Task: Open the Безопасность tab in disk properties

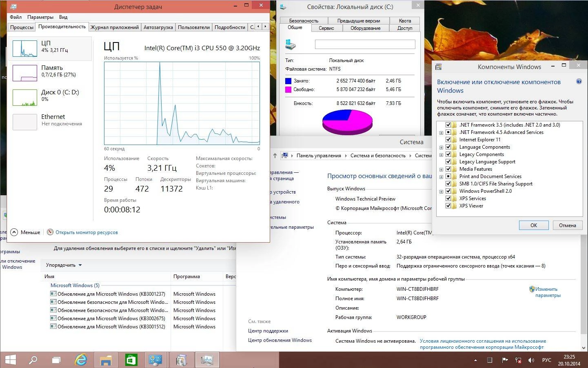Action: (x=304, y=21)
